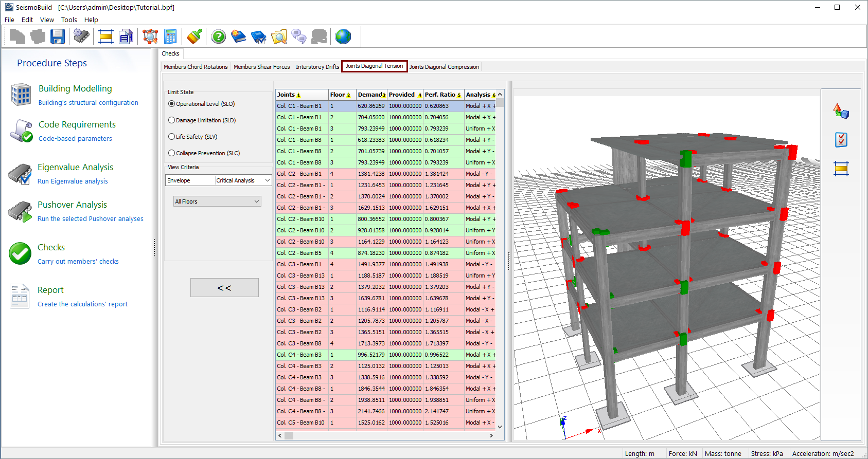Click the checklist icon beside the 3D view

point(841,140)
